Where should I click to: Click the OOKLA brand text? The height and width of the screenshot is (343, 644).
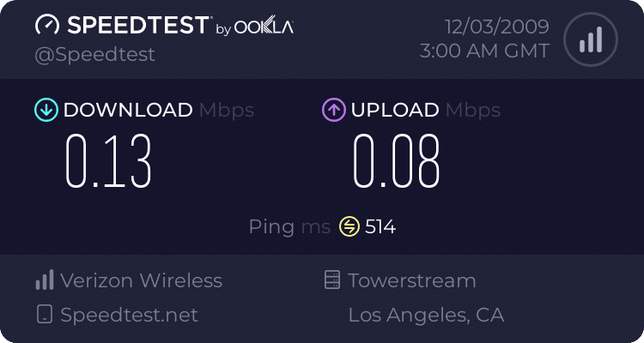264,27
